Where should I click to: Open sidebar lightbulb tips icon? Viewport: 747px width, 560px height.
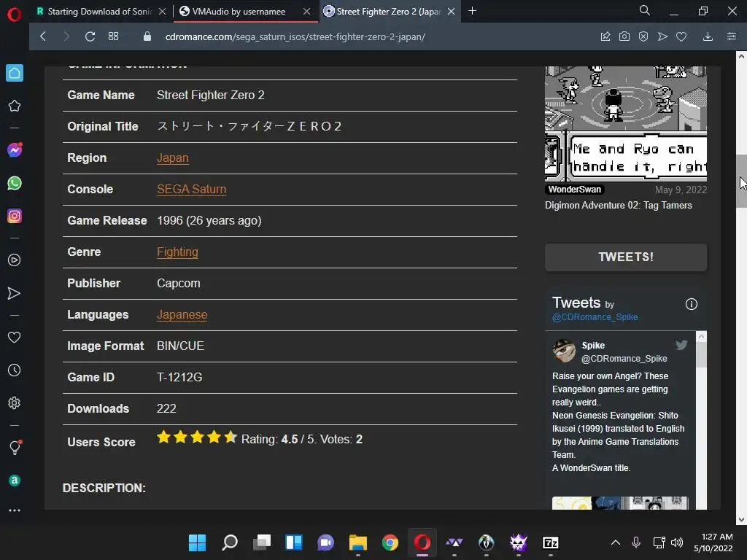[15, 447]
